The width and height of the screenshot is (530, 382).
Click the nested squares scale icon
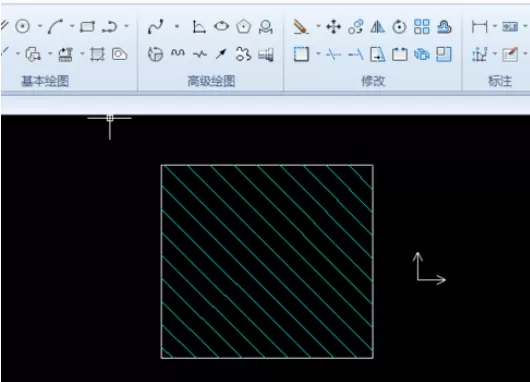tap(444, 54)
